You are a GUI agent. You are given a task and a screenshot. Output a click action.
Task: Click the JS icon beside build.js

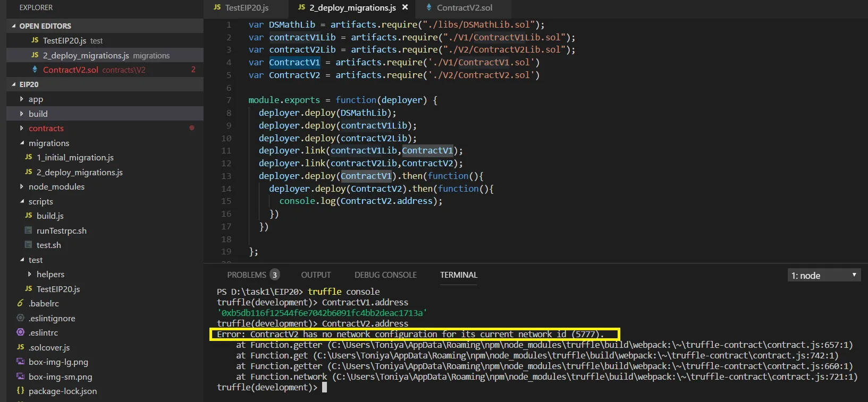click(28, 216)
